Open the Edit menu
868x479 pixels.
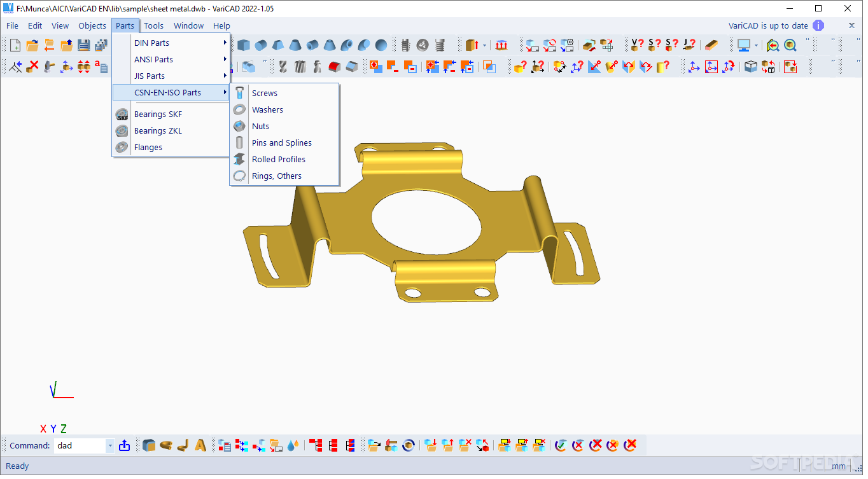(x=35, y=25)
